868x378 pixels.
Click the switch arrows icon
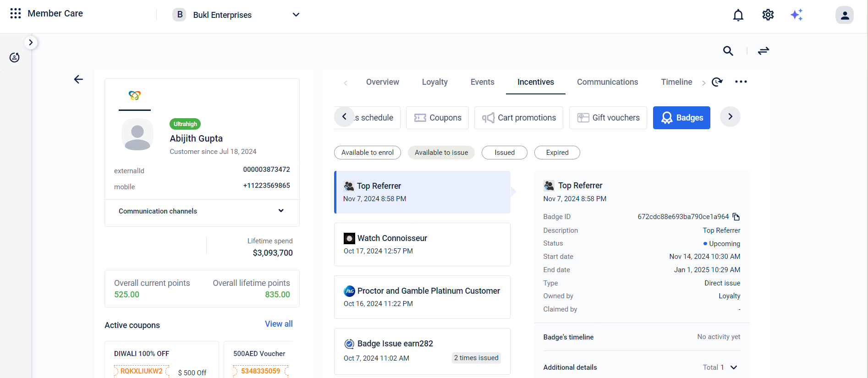pos(764,51)
